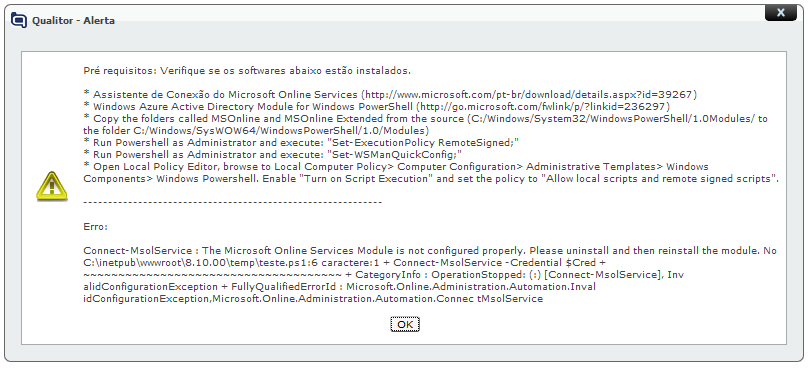Viewport: 809px width, 368px height.
Task: Click the "Qualitor - Alerta" window title
Action: 73,21
